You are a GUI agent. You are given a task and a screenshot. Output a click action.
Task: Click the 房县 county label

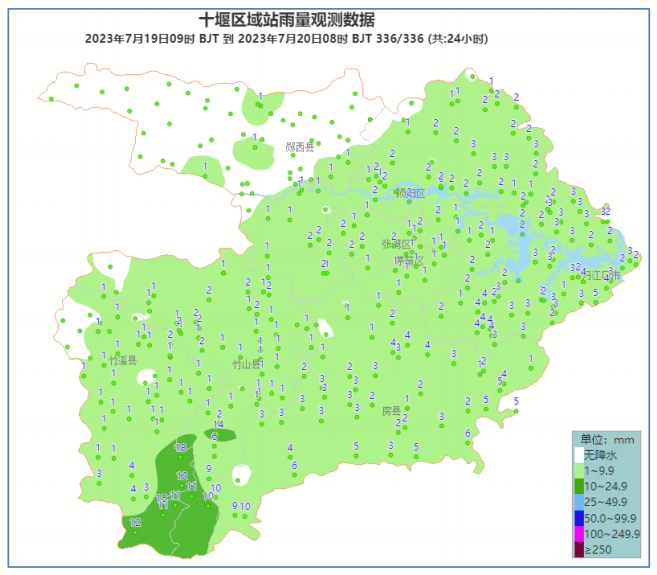pyautogui.click(x=391, y=411)
